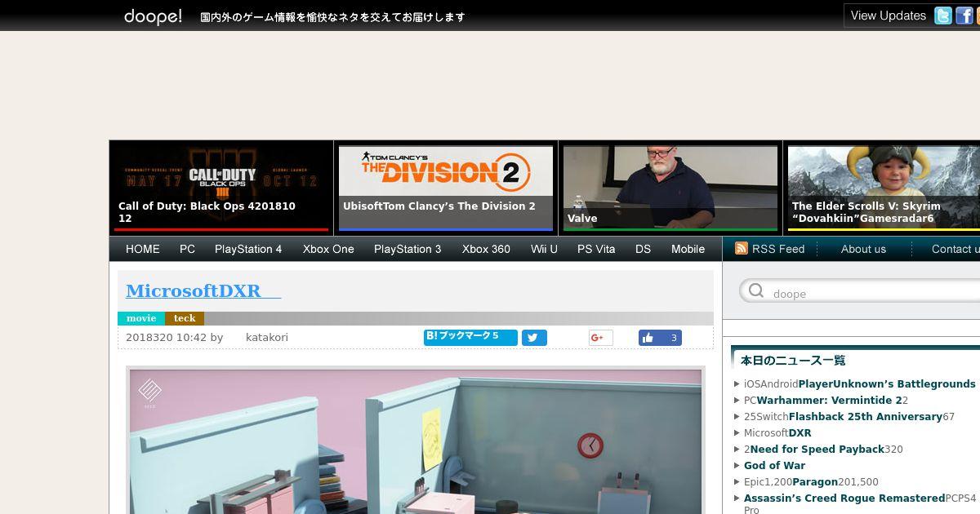Click the MicrosoftDXR article title
The image size is (980, 514).
pos(203,290)
